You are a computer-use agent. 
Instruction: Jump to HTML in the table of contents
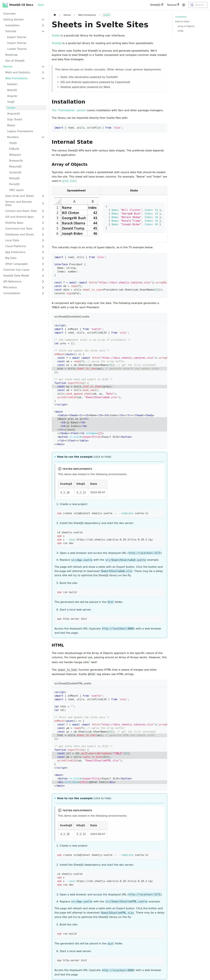pos(181,31)
